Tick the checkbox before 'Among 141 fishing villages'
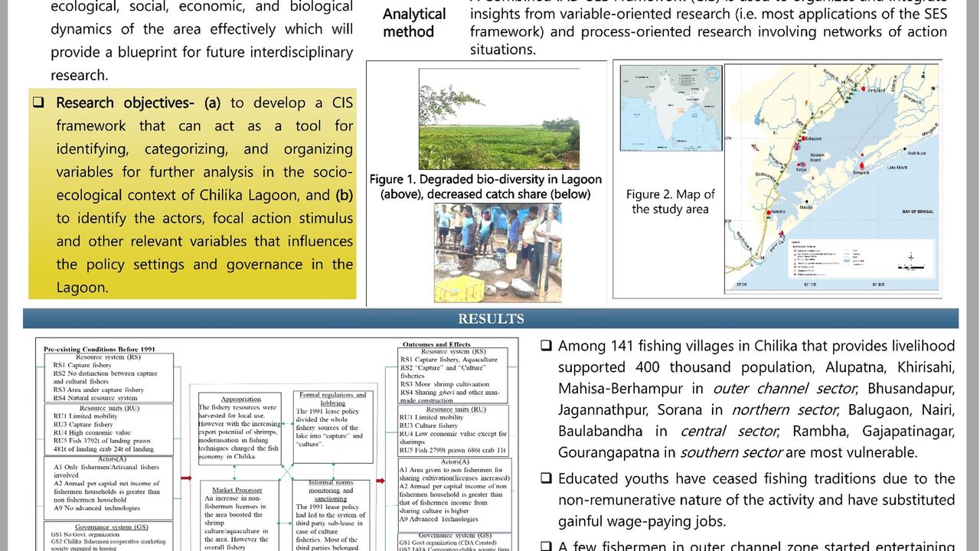Screen dimensions: 980x551 tap(545, 345)
